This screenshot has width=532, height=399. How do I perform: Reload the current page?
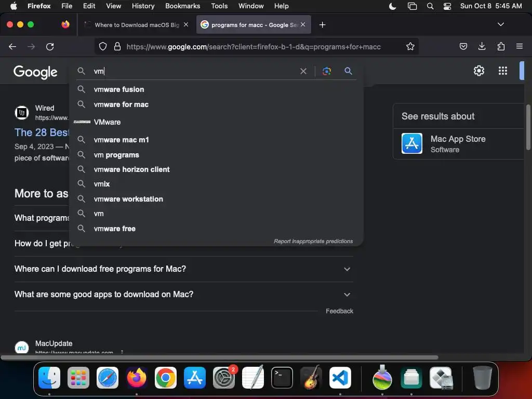pyautogui.click(x=50, y=46)
